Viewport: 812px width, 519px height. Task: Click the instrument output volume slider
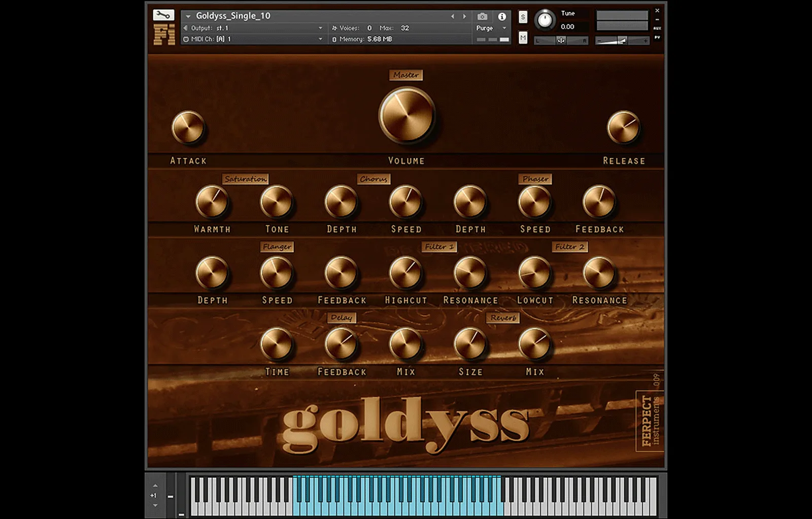(622, 40)
